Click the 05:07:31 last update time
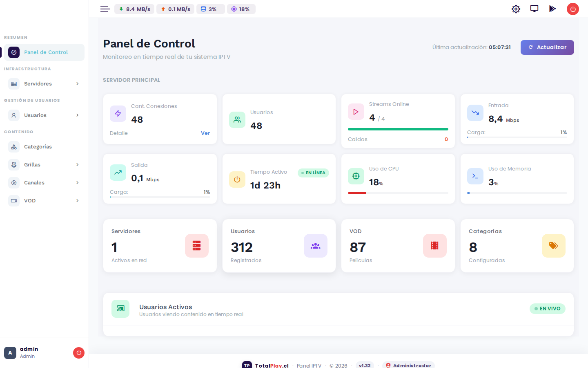Image resolution: width=588 pixels, height=368 pixels. coord(500,47)
